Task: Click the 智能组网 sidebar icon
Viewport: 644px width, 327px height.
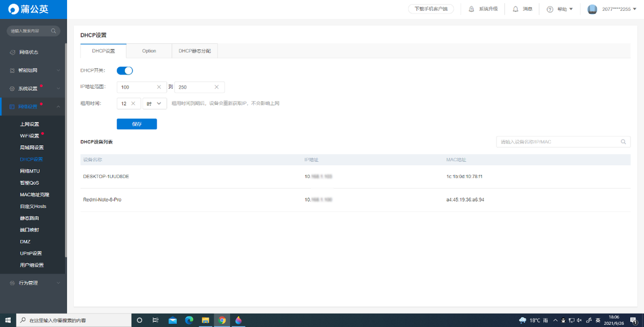Action: click(x=12, y=70)
